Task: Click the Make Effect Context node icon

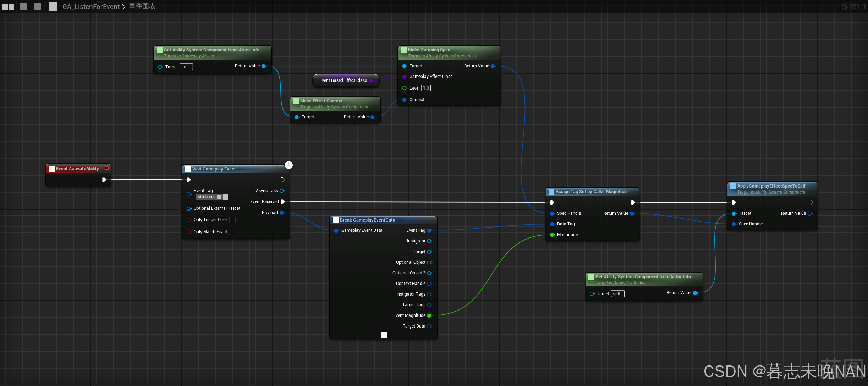Action: pos(296,100)
